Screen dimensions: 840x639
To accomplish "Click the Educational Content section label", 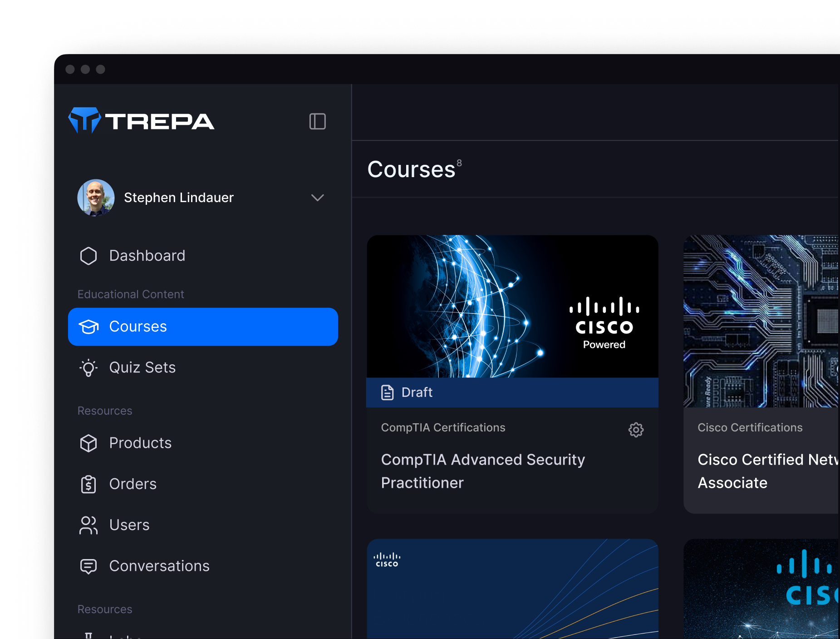I will pos(131,294).
